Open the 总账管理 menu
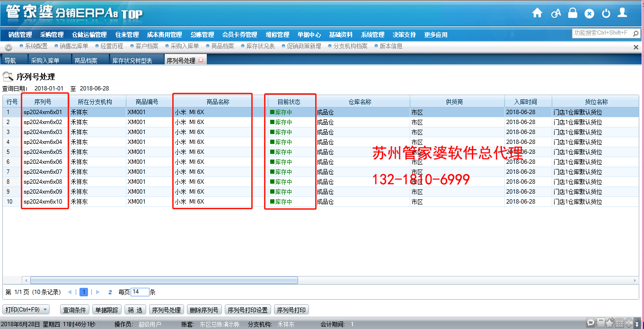Viewport: 644px width, 329px height. pos(202,35)
